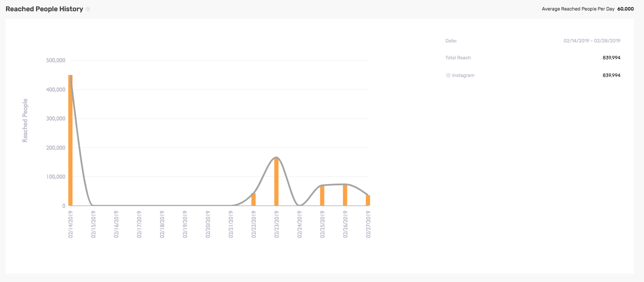Click the Instagram label in the legend
The width and height of the screenshot is (644, 282).
click(x=463, y=75)
